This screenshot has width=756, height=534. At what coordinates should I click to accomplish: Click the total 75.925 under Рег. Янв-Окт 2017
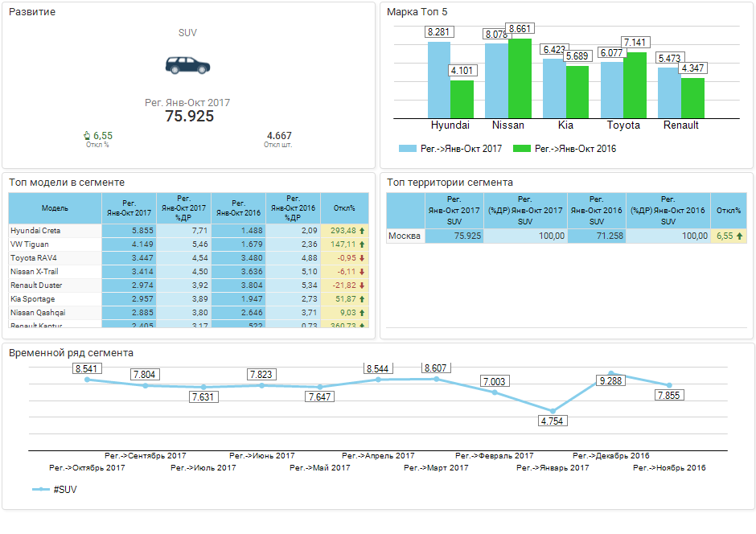point(189,116)
